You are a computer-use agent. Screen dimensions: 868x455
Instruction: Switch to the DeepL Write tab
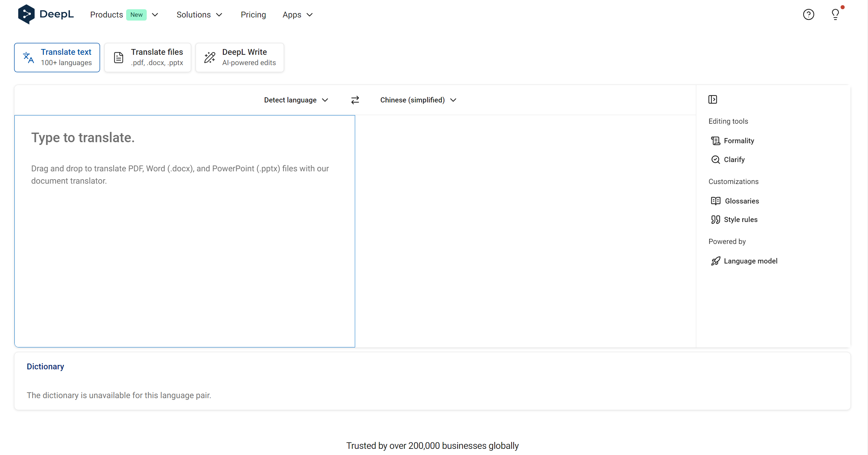[x=240, y=57]
